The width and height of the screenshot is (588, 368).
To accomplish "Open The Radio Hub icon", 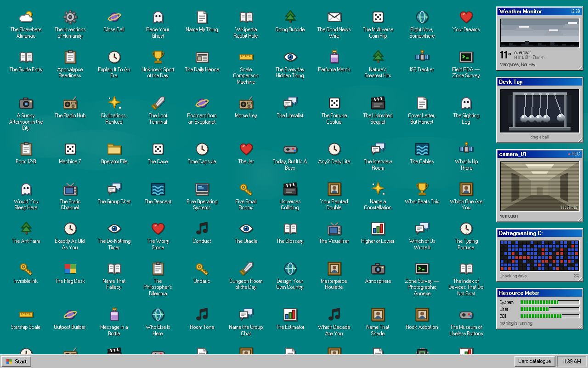I will coord(70,103).
